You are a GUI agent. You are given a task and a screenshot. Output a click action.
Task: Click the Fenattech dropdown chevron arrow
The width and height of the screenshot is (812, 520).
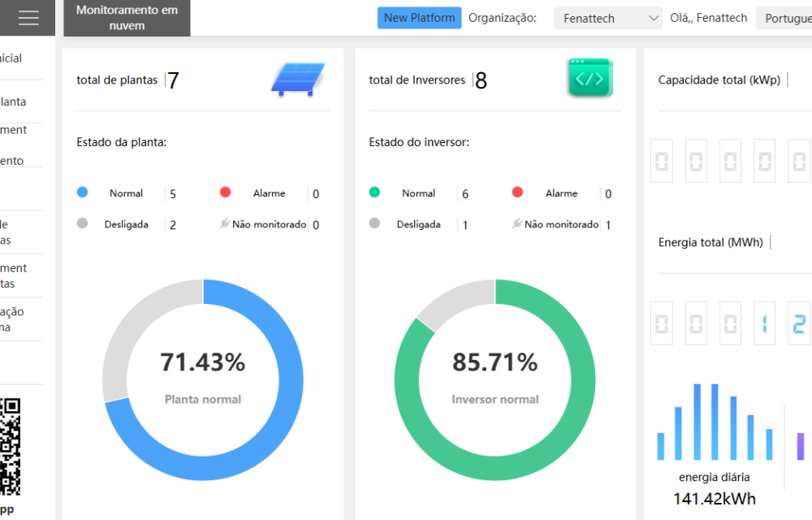coord(654,18)
